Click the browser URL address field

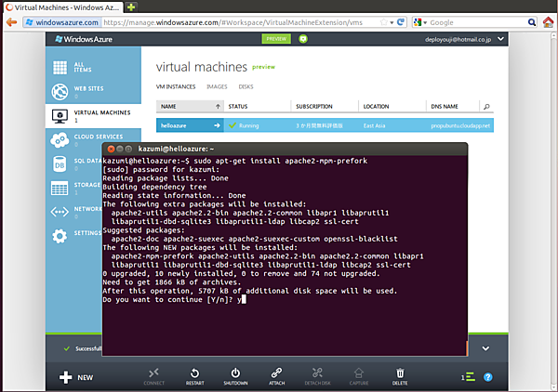click(242, 21)
